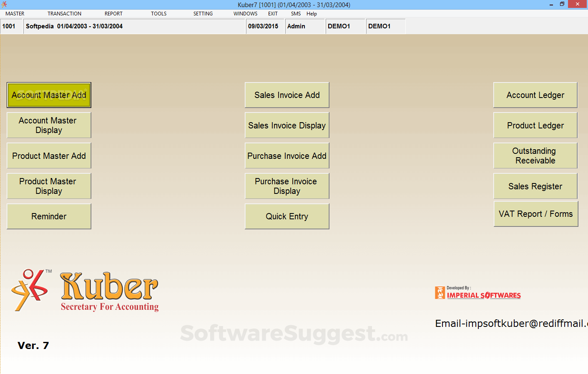
Task: Open the Help menu
Action: [312, 13]
